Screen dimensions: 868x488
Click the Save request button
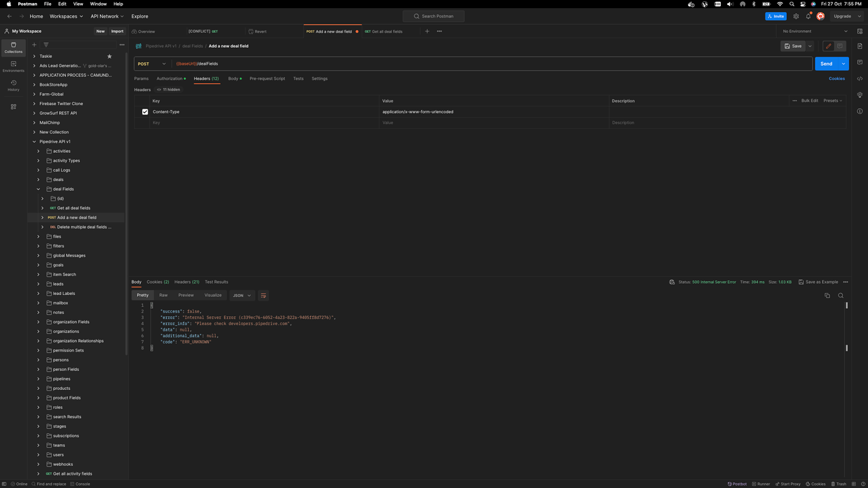(x=793, y=46)
